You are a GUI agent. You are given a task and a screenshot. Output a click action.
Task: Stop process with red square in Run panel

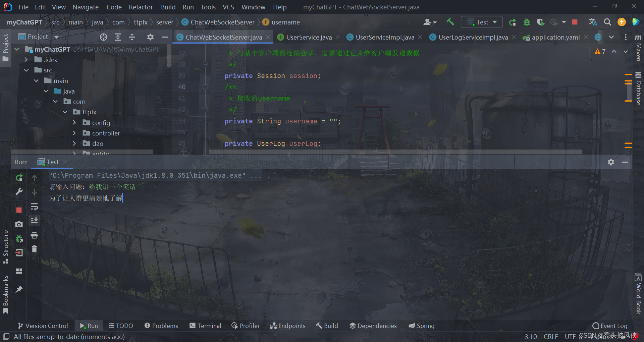(19, 210)
